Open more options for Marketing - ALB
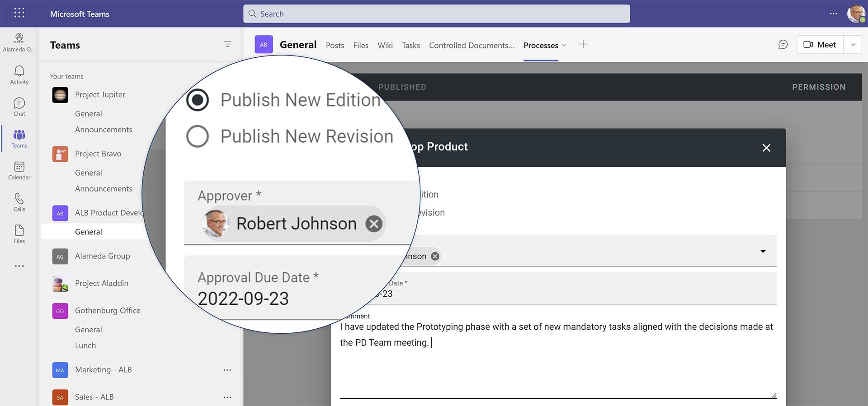 (227, 370)
